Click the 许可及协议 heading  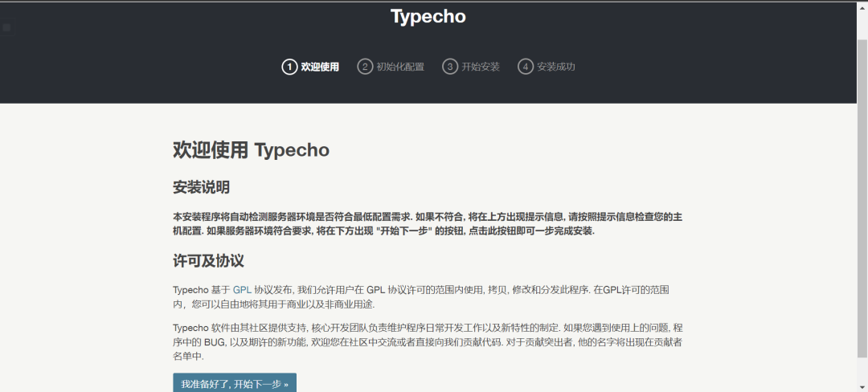[208, 261]
